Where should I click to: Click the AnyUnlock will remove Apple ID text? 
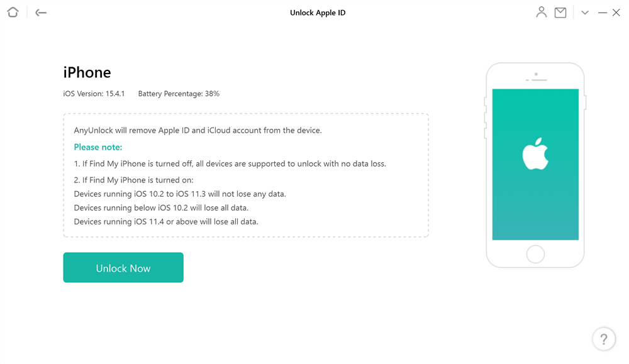[x=198, y=130]
